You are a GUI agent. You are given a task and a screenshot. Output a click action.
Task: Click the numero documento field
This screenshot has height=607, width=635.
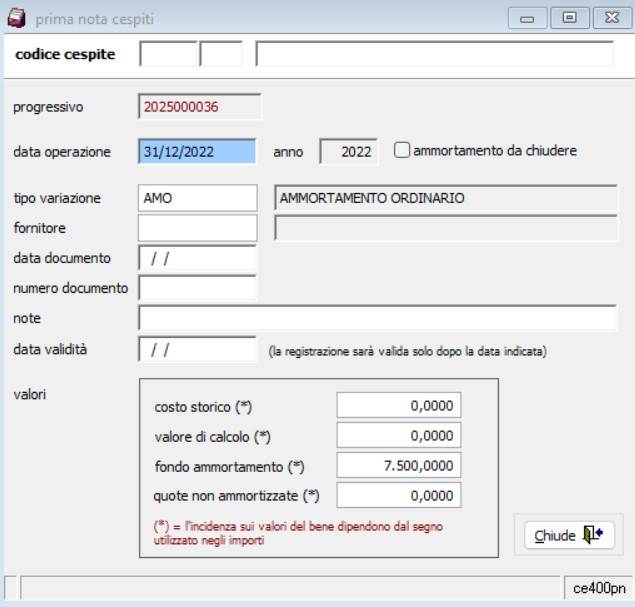197,288
